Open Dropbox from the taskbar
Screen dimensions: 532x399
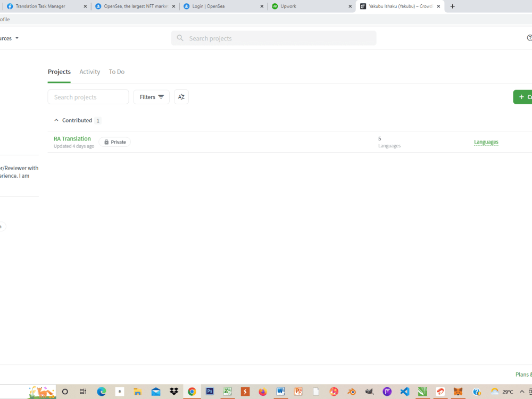click(x=174, y=392)
